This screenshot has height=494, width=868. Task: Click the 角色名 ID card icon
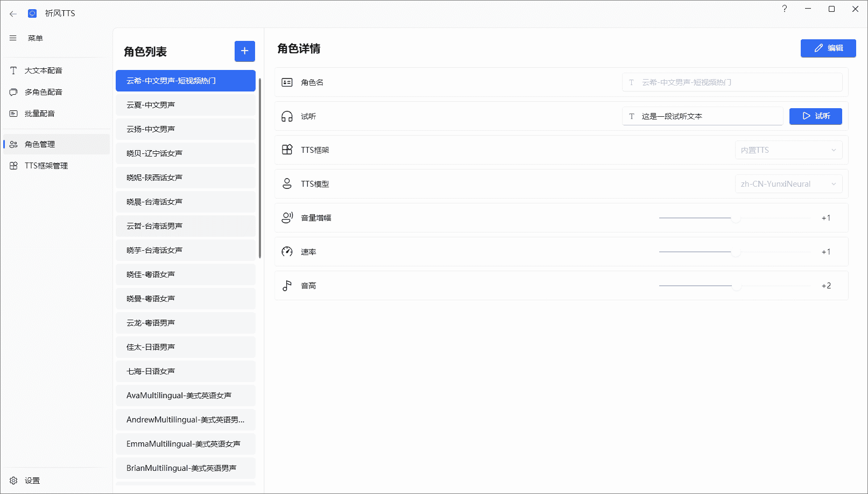coord(287,82)
